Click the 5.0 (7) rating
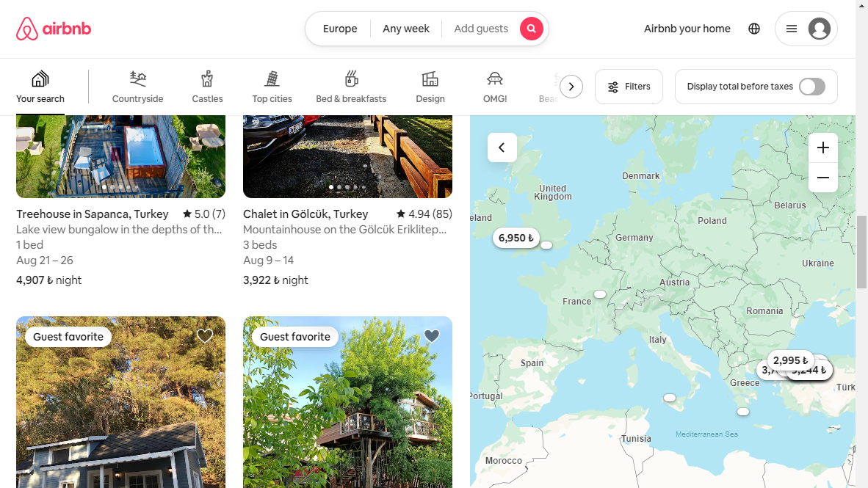This screenshot has height=488, width=868. coord(203,214)
